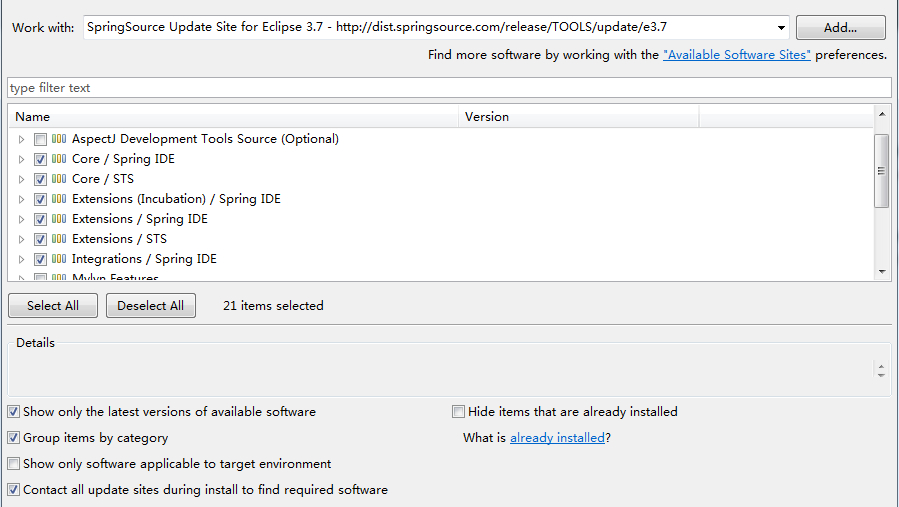
Task: Toggle Show only the latest versions option
Action: coord(14,412)
